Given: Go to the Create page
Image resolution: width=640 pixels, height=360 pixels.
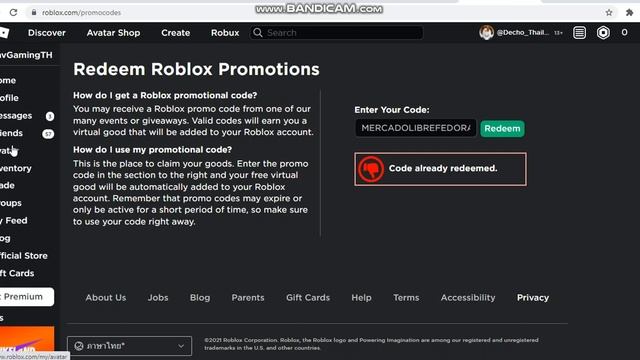Looking at the screenshot, I should (176, 33).
